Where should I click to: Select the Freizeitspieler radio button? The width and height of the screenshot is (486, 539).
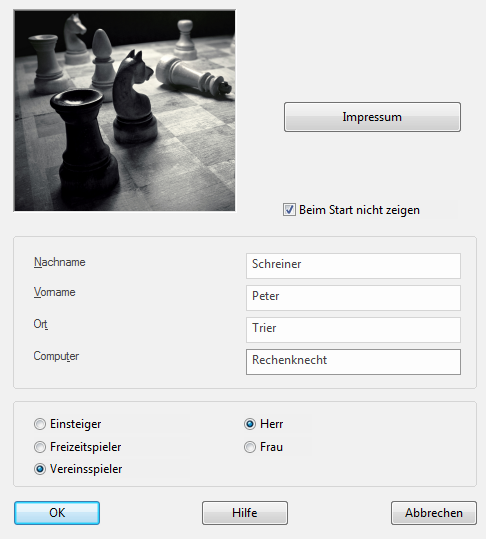coord(40,447)
